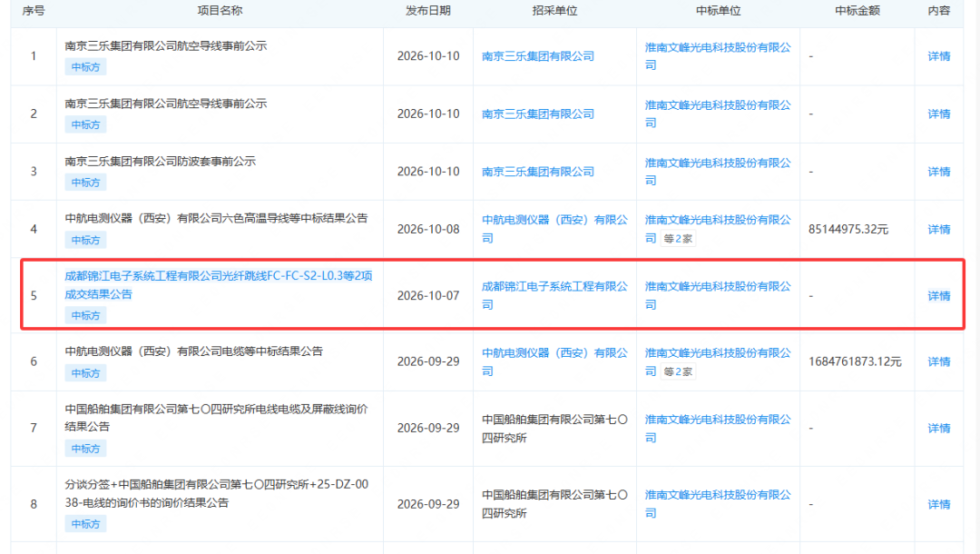Click 中标方 tag under 防波套事前公示

pyautogui.click(x=85, y=183)
